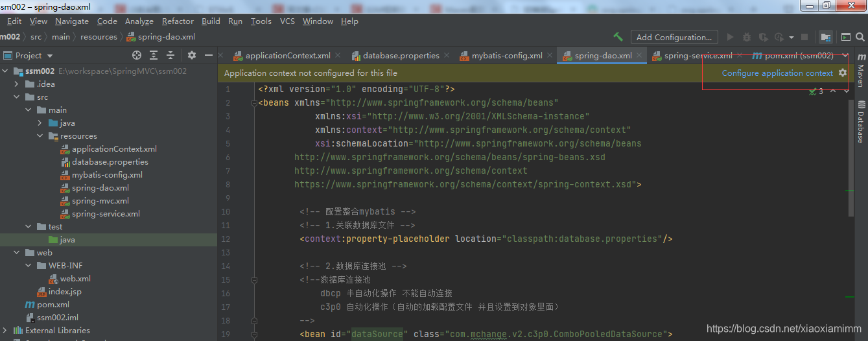Open notification banner gear settings
This screenshot has height=341, width=868.
[x=843, y=73]
